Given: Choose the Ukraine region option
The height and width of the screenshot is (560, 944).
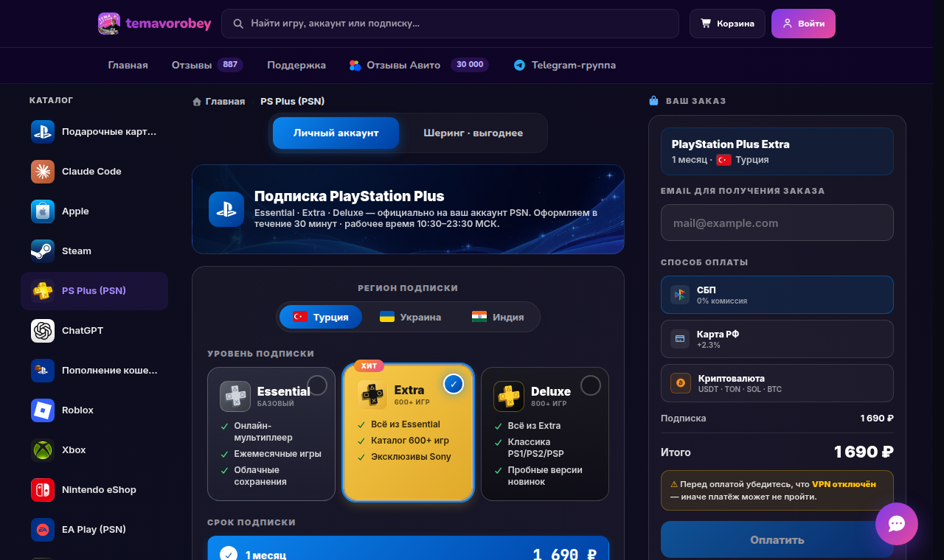Looking at the screenshot, I should click(410, 317).
